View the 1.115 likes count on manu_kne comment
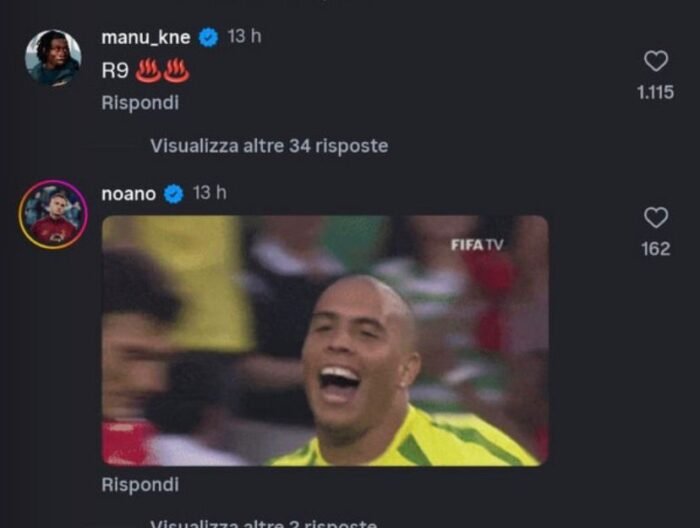Viewport: 700px width, 528px height. [x=655, y=92]
